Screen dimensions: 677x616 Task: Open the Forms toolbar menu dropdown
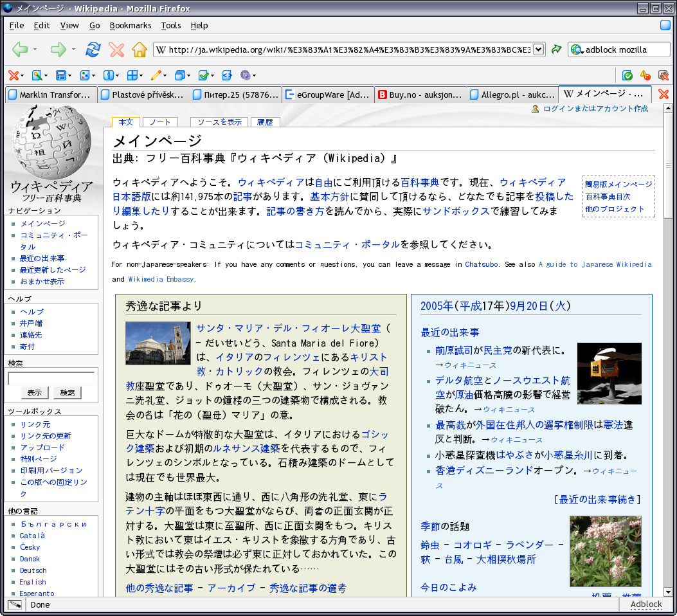pos(64,75)
